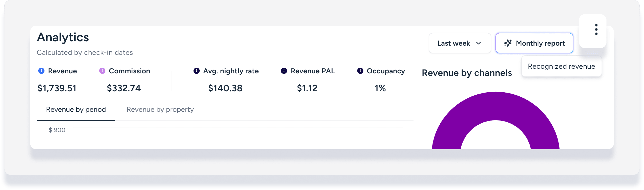The height and width of the screenshot is (190, 644).
Task: Click the $1.12 Revenue PAL value
Action: 307,88
